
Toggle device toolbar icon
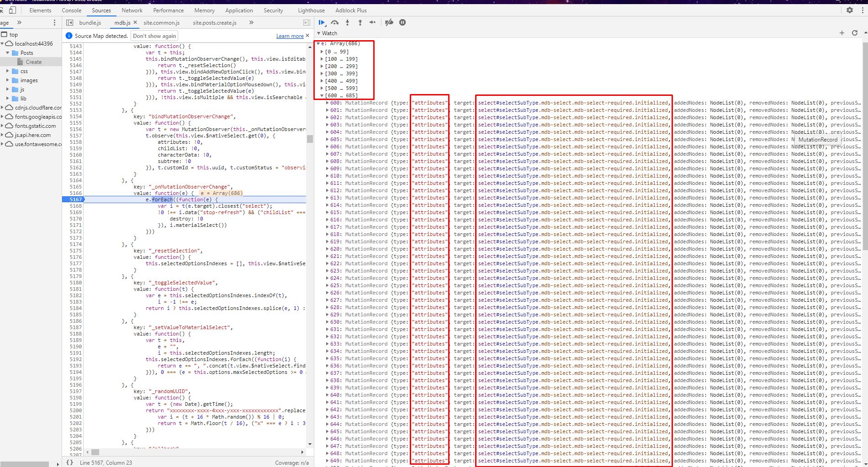[x=12, y=10]
